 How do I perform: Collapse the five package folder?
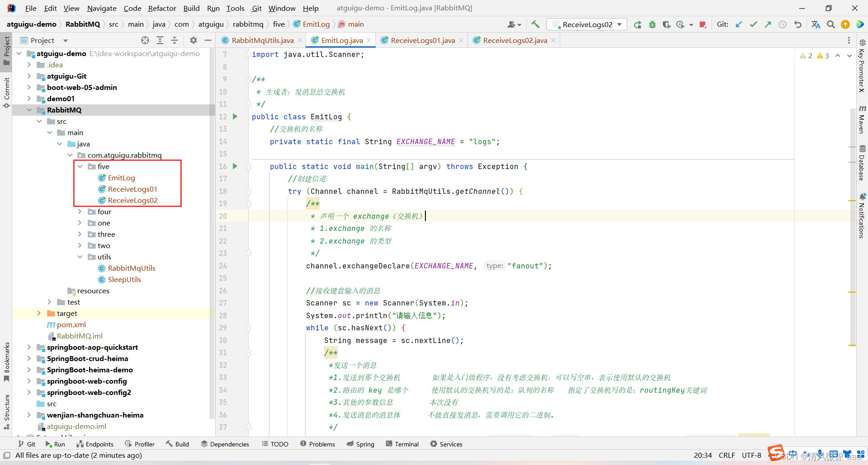pyautogui.click(x=80, y=166)
